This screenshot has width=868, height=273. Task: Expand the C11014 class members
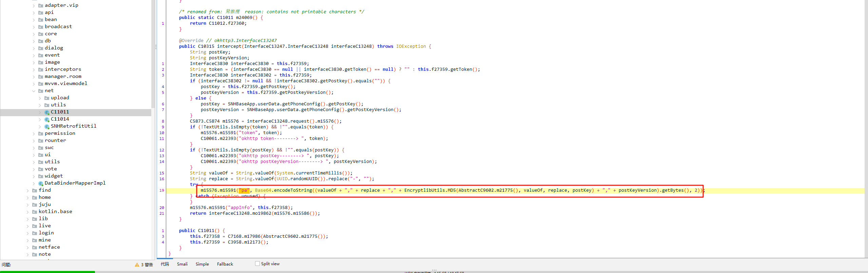[40, 119]
